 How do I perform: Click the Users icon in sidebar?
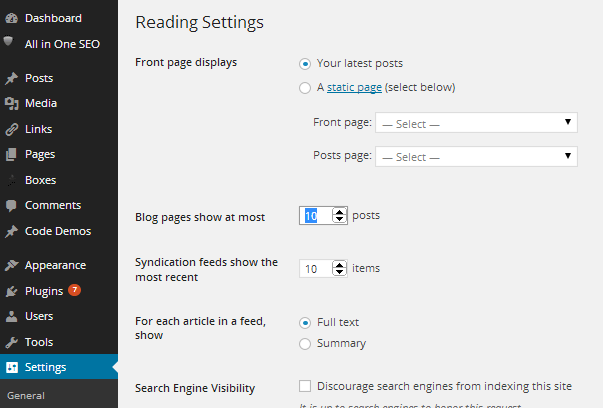point(11,316)
